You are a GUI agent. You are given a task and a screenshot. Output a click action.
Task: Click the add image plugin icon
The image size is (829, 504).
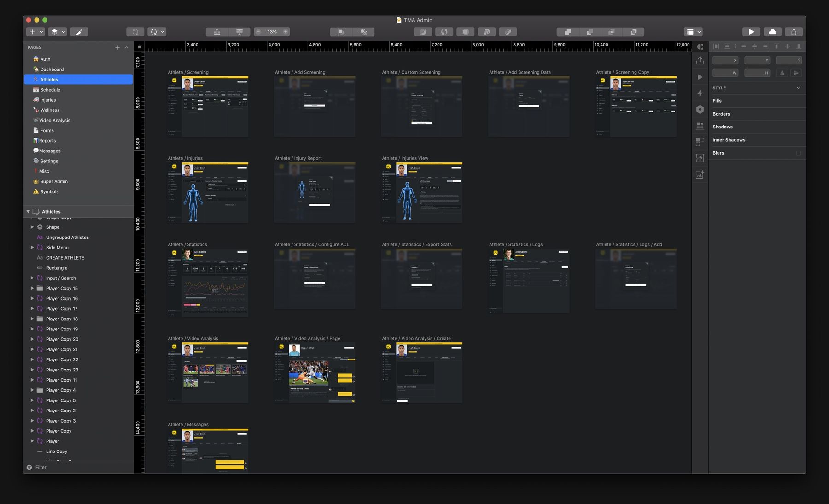tap(700, 174)
